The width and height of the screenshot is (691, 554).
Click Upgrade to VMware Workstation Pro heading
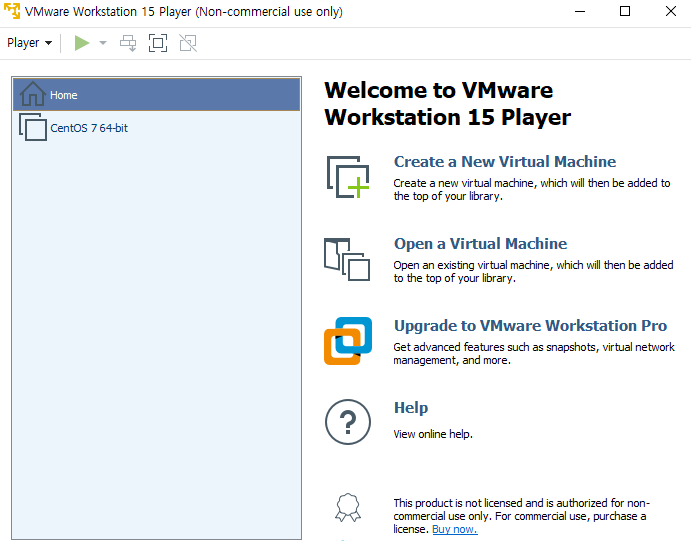531,326
